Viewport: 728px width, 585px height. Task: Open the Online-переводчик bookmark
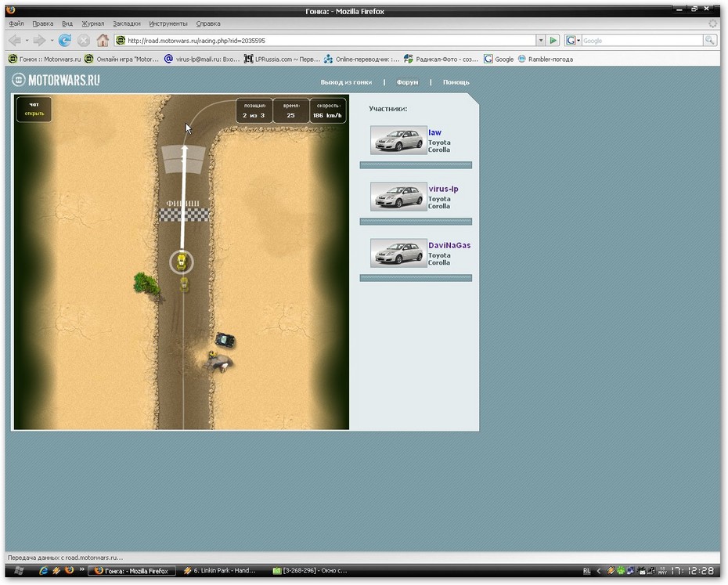(362, 59)
